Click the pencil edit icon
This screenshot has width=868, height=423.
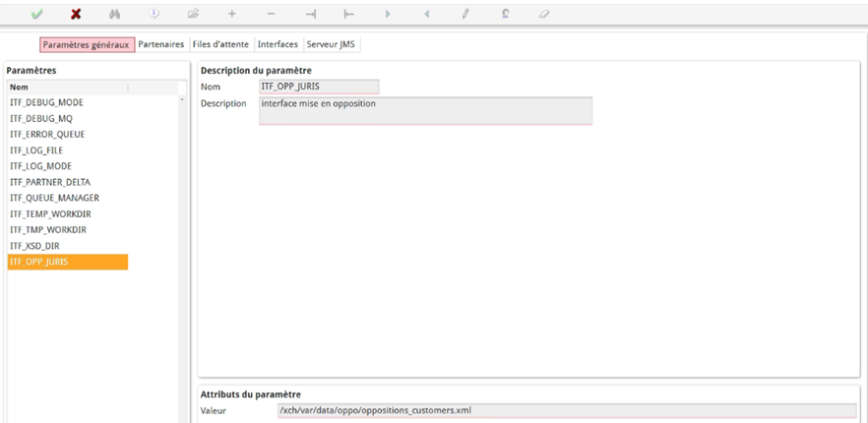pos(465,14)
